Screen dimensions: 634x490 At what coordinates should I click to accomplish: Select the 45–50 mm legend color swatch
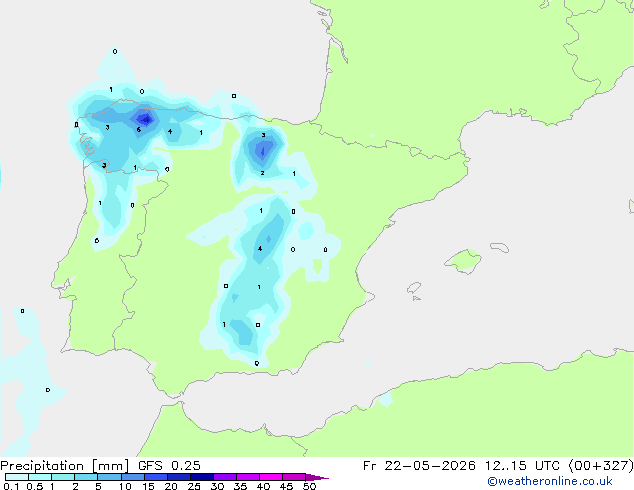[x=294, y=477]
